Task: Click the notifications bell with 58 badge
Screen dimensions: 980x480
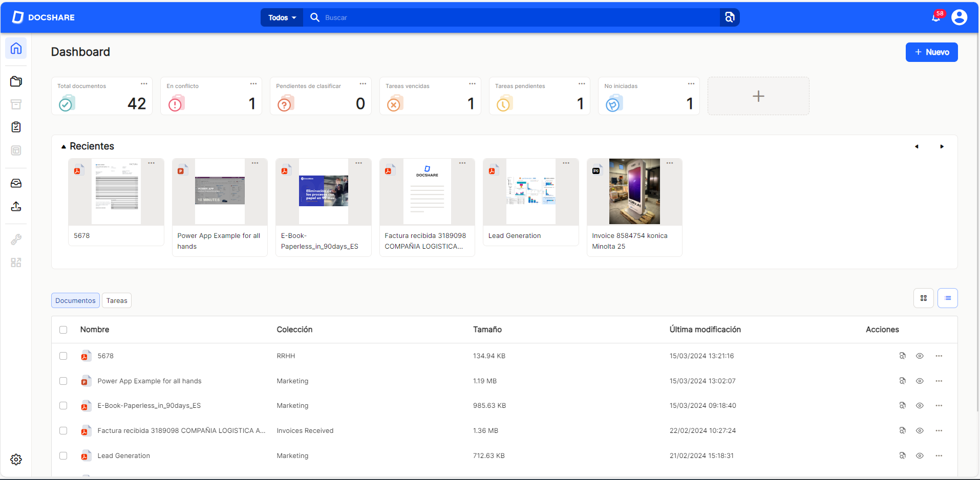Action: pos(936,17)
